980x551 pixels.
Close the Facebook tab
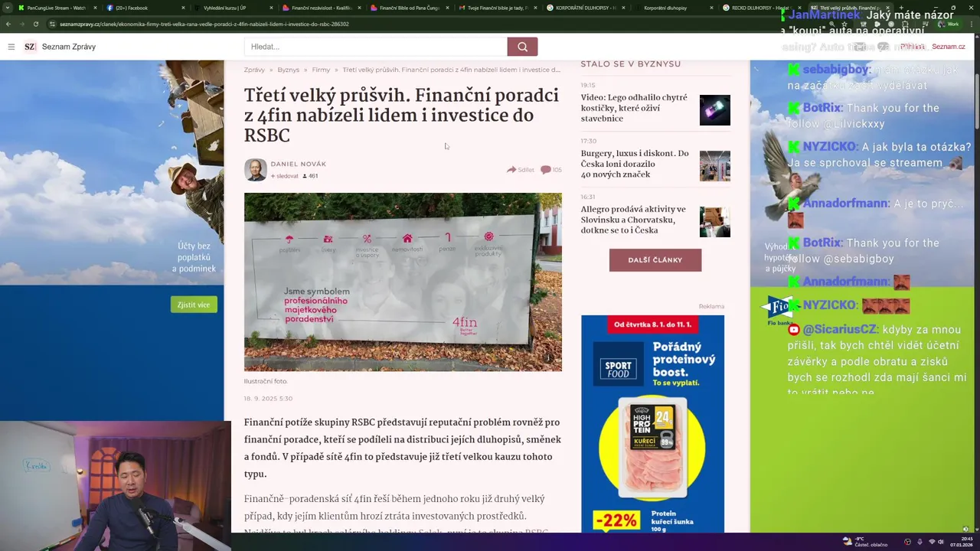click(x=183, y=8)
